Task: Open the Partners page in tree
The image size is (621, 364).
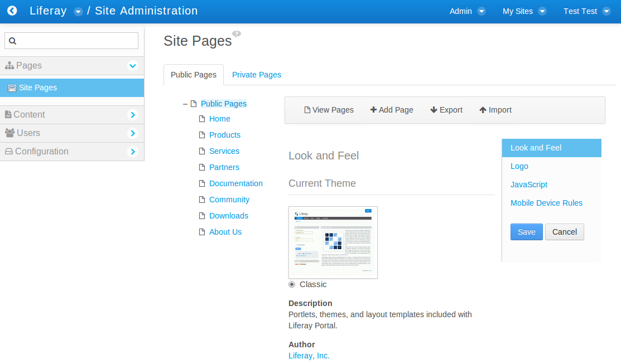Action: (x=224, y=167)
